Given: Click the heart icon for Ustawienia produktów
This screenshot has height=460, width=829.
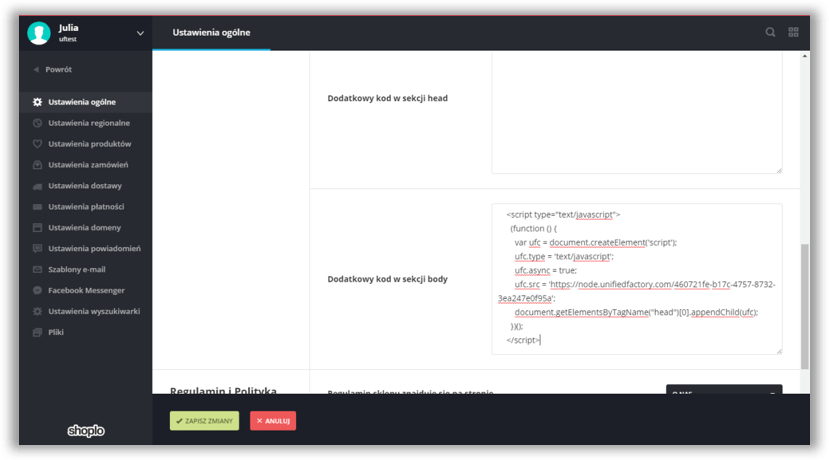Looking at the screenshot, I should (x=37, y=144).
